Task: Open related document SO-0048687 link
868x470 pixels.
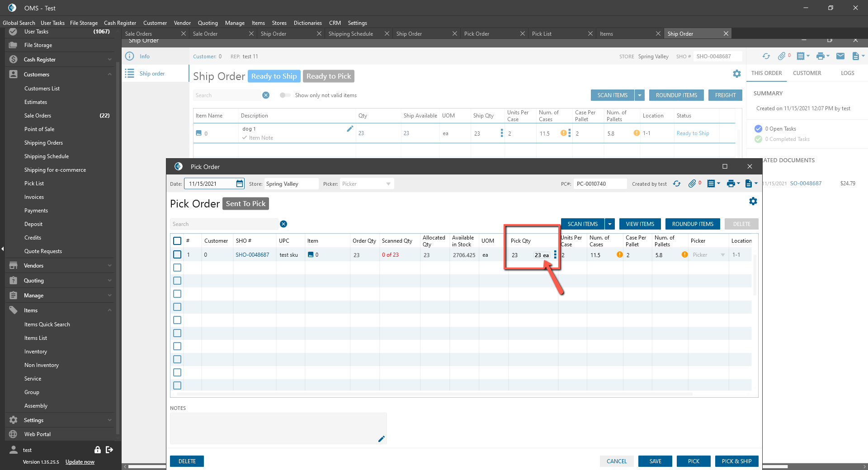Action: [x=806, y=183]
